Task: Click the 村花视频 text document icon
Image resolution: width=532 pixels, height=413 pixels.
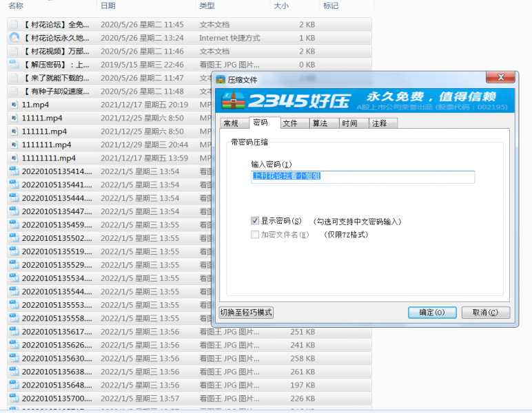Action: pos(14,51)
